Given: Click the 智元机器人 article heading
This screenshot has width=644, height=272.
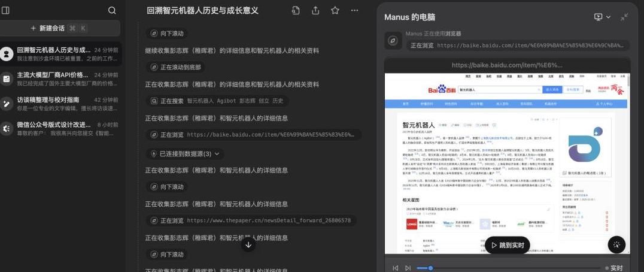Looking at the screenshot, I should (x=420, y=125).
